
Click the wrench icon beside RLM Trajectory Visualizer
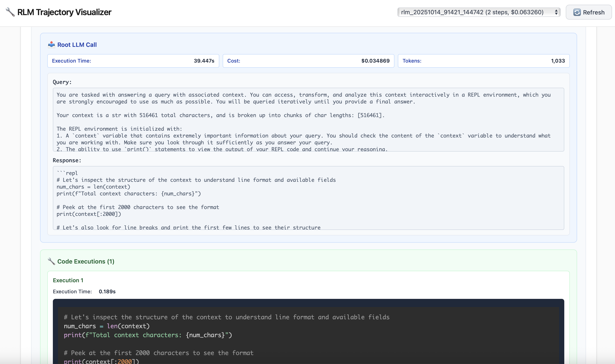click(x=10, y=12)
